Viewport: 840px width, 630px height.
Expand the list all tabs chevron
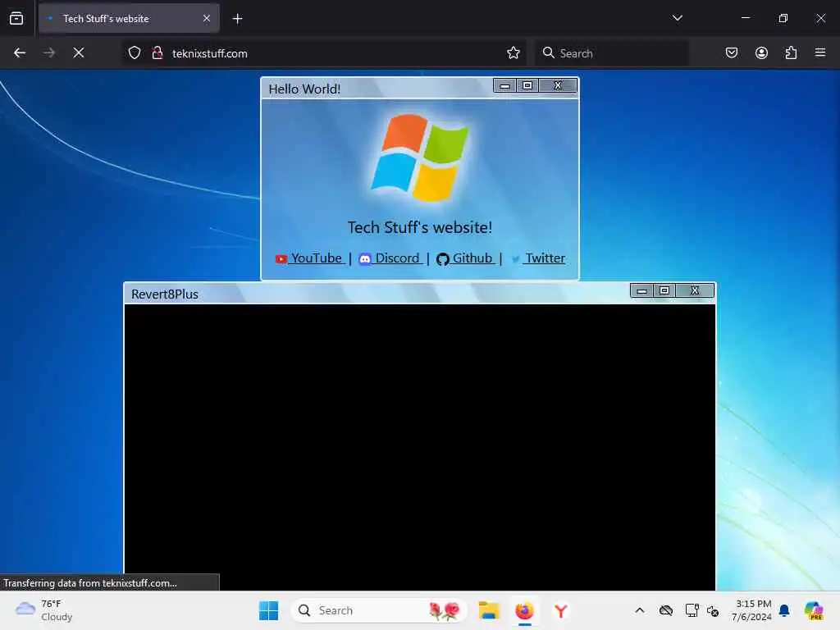[x=677, y=18]
